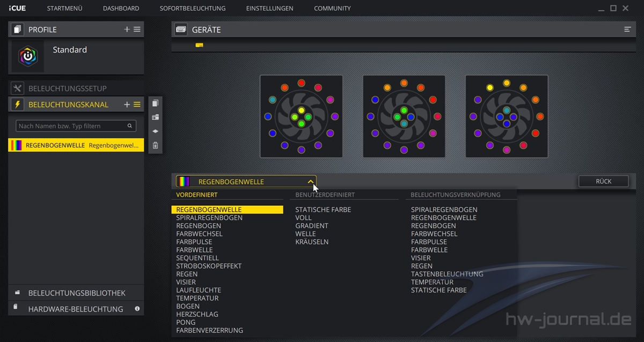
Task: Click the Profile panel icon
Action: coord(18,29)
